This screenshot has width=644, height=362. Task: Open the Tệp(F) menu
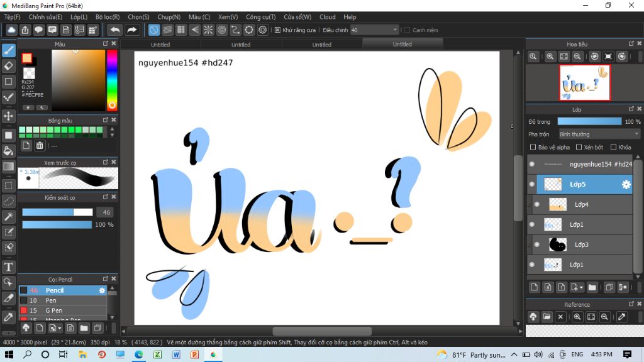[x=13, y=17]
